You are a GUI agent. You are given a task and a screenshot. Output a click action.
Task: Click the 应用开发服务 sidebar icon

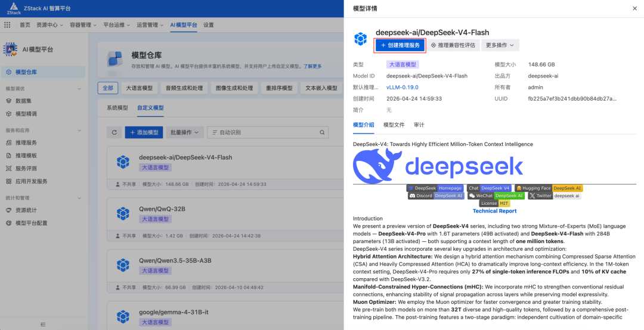coord(8,182)
